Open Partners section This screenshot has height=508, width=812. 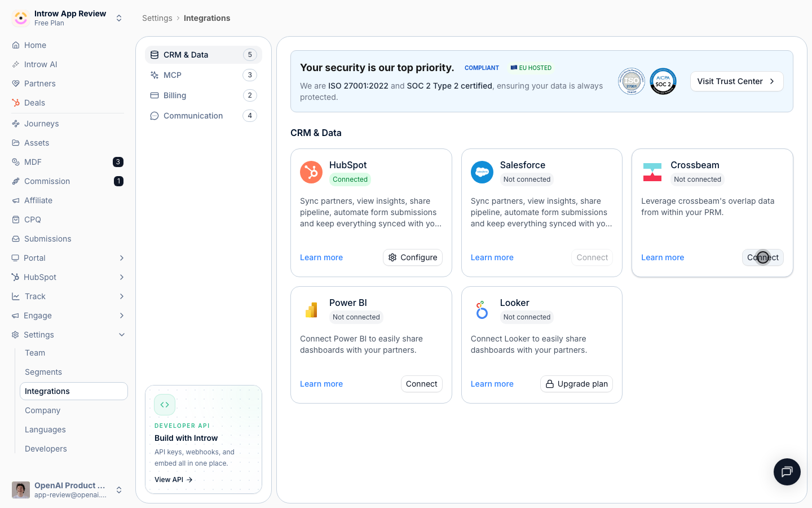68,84
